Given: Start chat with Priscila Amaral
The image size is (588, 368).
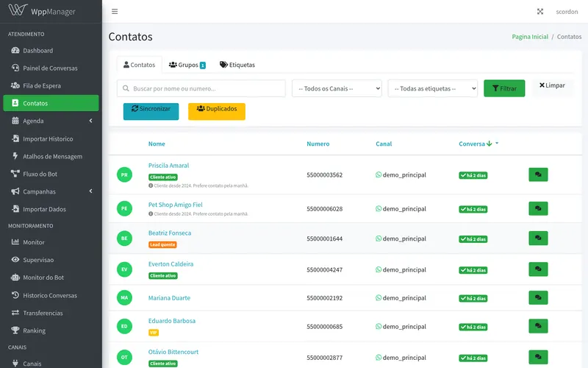Looking at the screenshot, I should [x=538, y=174].
